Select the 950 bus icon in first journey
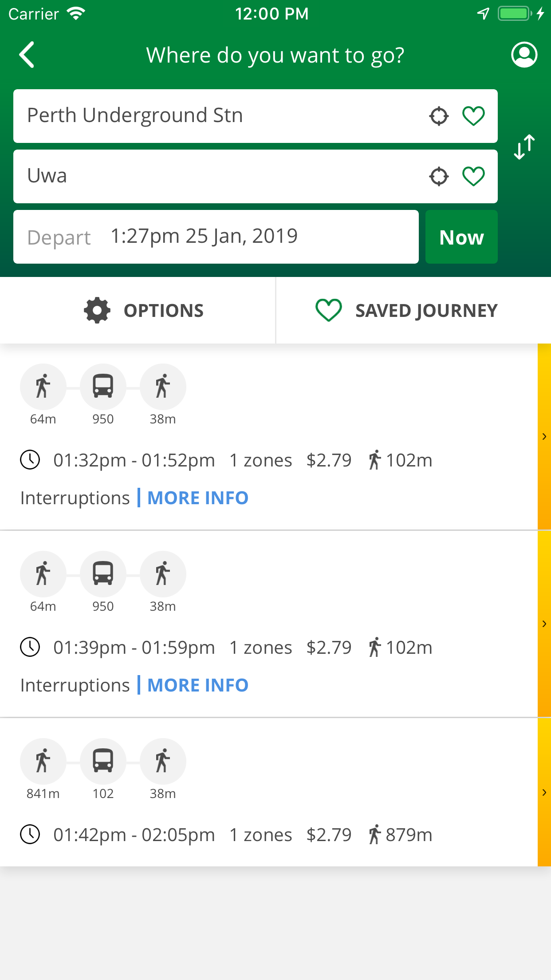This screenshot has height=980, width=551. click(103, 387)
